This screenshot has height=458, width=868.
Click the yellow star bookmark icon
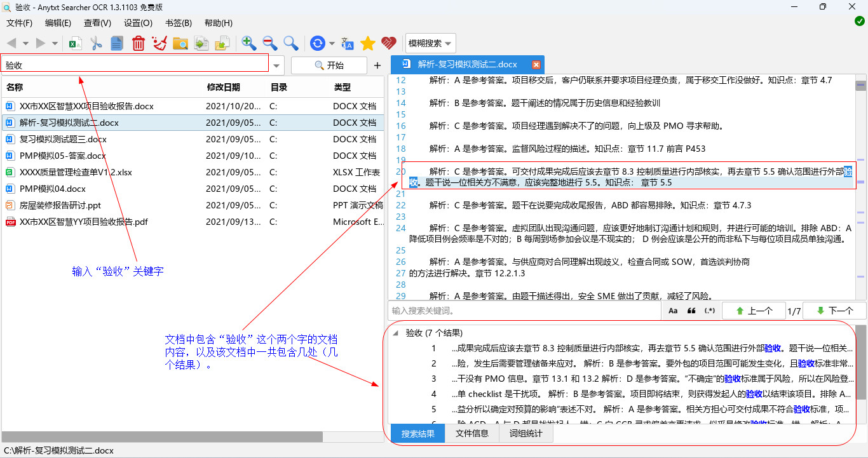pos(368,43)
